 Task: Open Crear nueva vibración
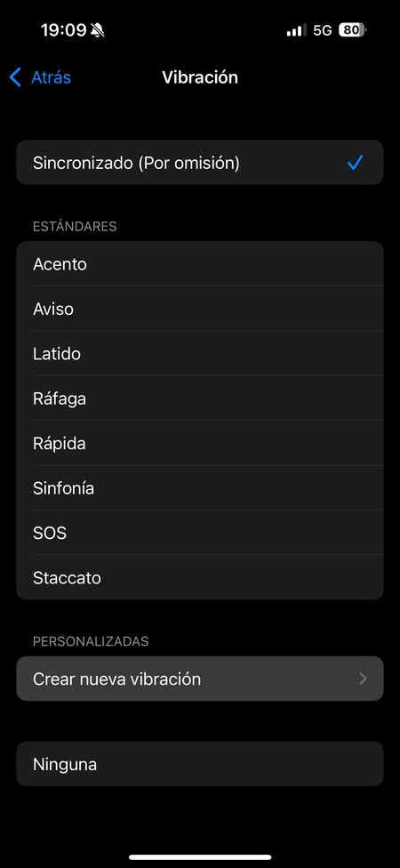[x=200, y=679]
